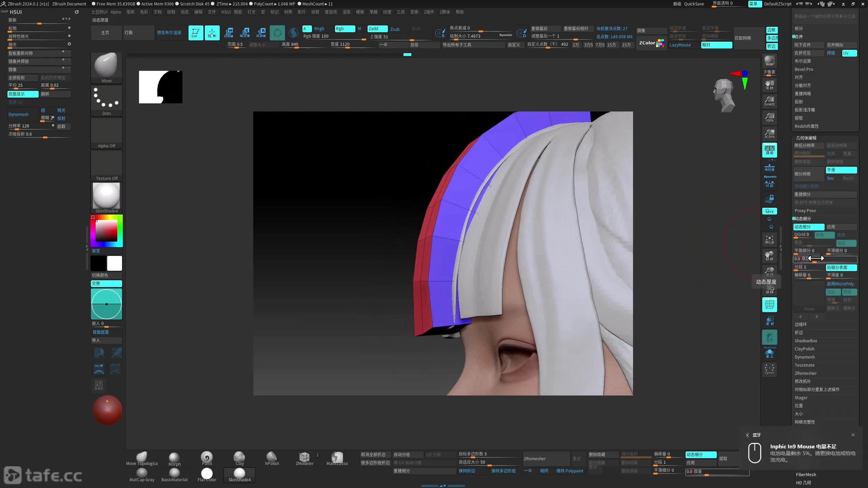Click the camera lock icon
This screenshot has width=868, height=488.
769,199
